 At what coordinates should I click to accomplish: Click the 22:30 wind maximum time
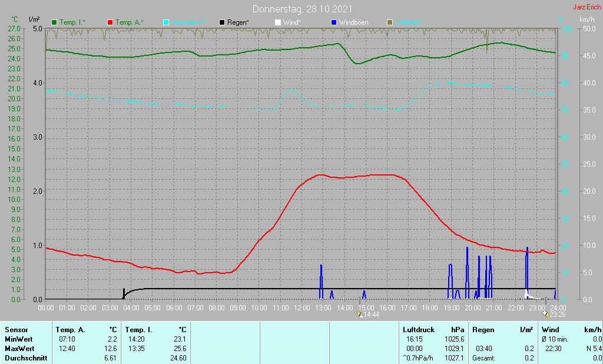coord(554,349)
